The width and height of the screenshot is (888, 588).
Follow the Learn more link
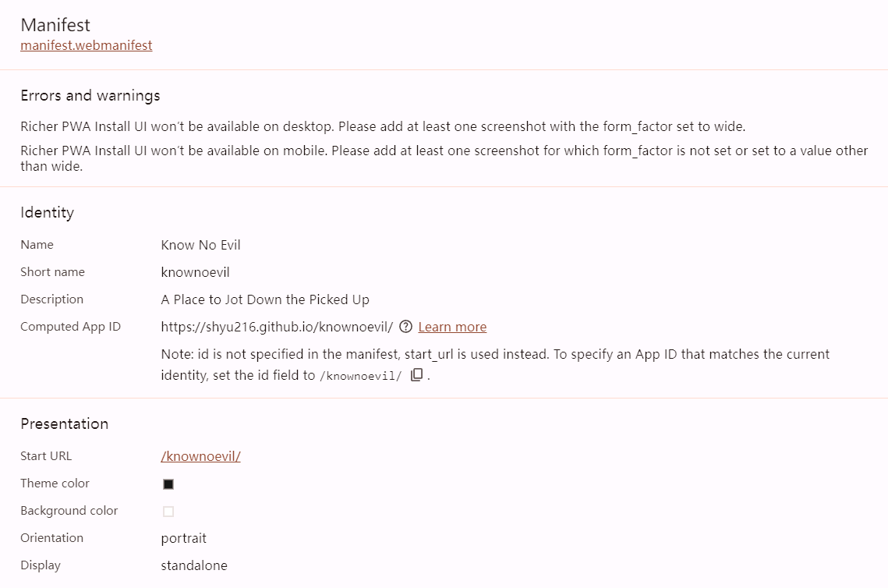point(452,327)
